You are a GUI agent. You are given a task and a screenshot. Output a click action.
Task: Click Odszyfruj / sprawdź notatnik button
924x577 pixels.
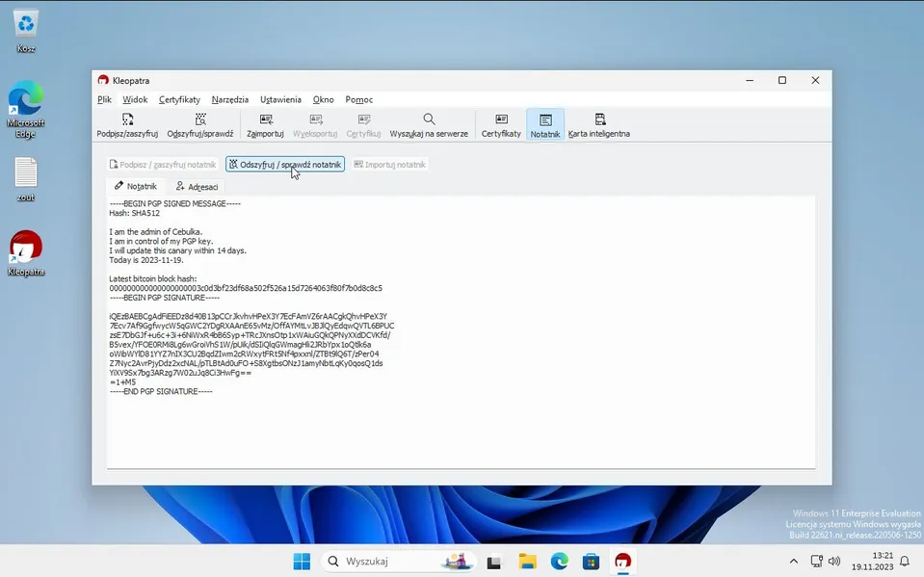point(285,165)
